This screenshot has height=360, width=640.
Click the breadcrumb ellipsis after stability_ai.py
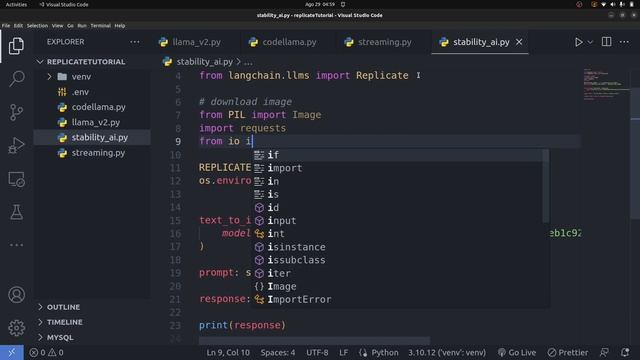coord(248,62)
